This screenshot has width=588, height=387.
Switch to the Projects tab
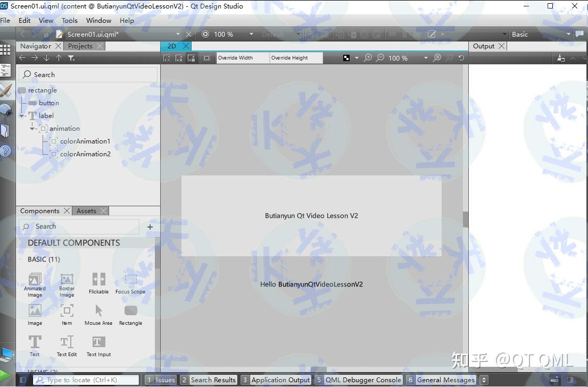80,46
